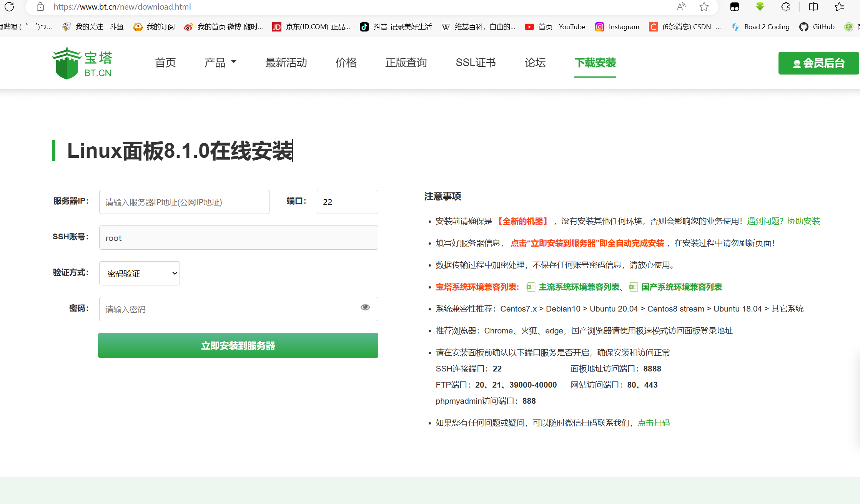Click the split screen icon in toolbar
This screenshot has height=504, width=860.
[x=813, y=7]
